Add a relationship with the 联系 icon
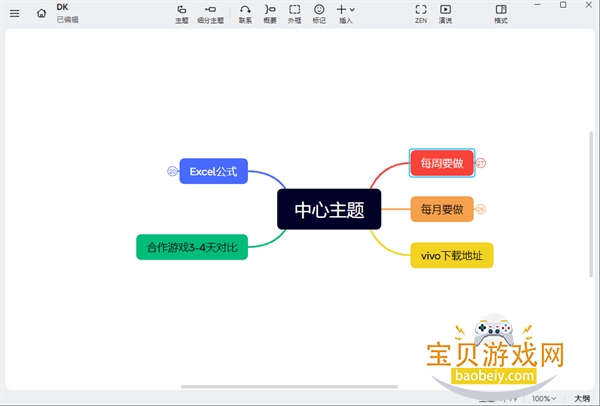 (245, 14)
